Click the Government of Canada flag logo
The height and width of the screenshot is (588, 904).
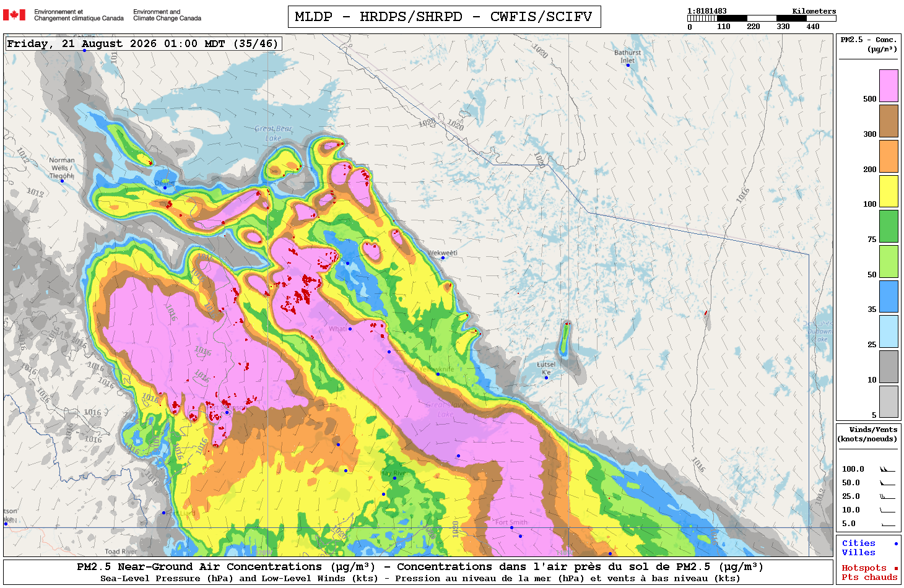tap(14, 15)
